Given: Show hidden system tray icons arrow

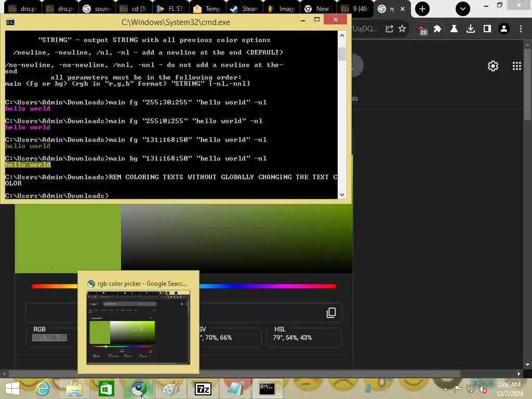Looking at the screenshot, I should (x=445, y=389).
